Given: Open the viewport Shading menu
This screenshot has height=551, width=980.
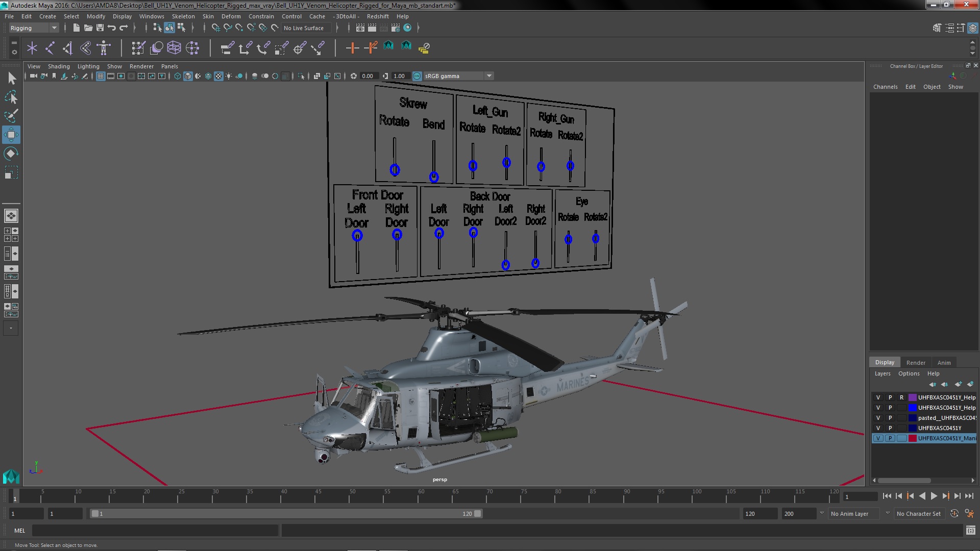Looking at the screenshot, I should 59,66.
